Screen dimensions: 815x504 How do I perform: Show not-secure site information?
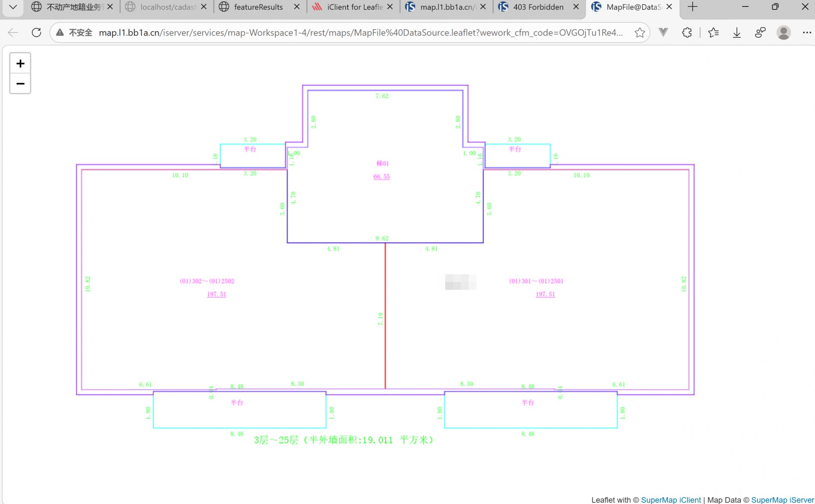pos(75,33)
